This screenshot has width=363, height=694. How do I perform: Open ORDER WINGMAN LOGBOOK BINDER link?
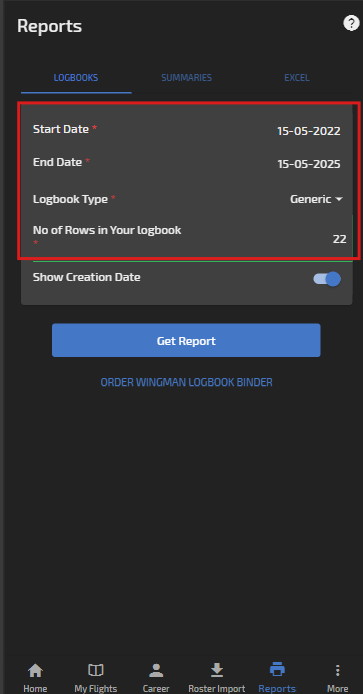tap(186, 382)
